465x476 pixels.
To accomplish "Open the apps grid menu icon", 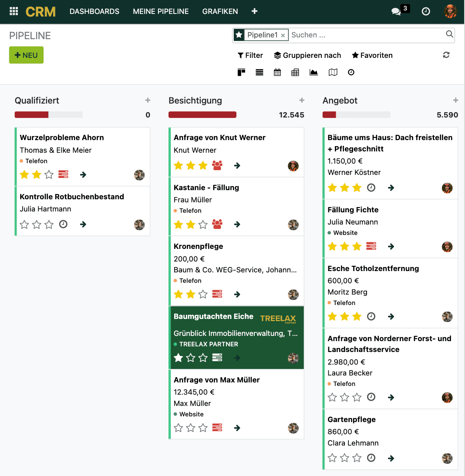I will tap(13, 11).
